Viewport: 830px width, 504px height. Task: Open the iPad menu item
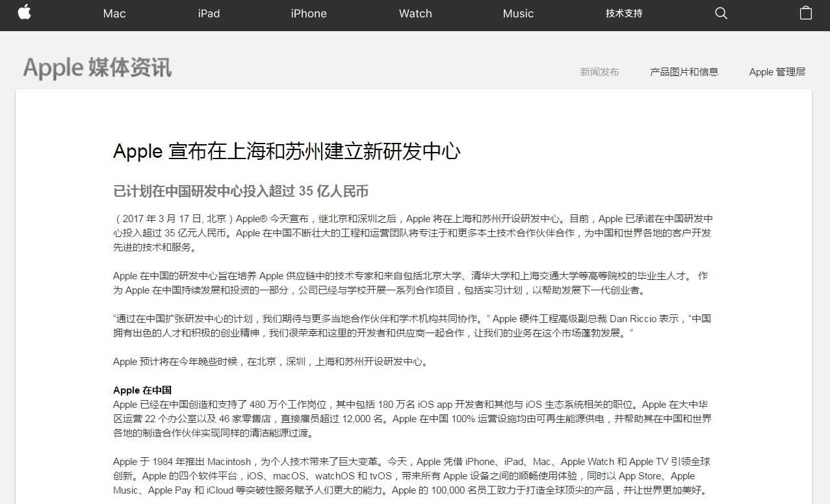(209, 14)
